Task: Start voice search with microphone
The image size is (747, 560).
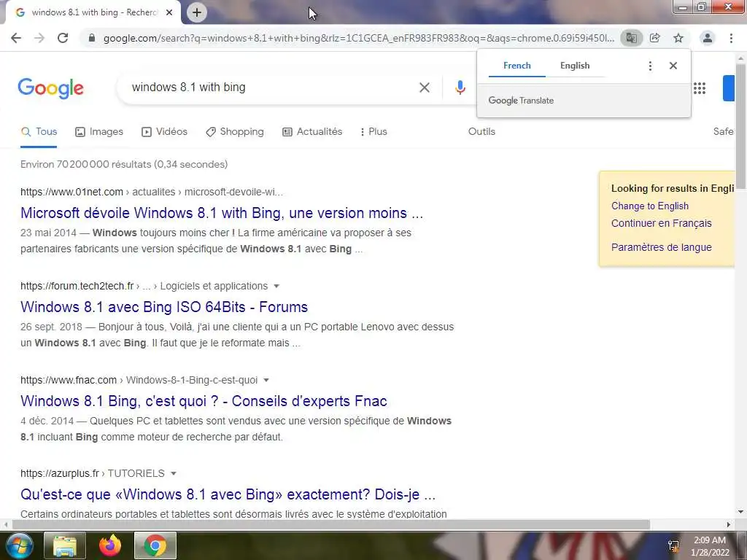Action: 460,87
